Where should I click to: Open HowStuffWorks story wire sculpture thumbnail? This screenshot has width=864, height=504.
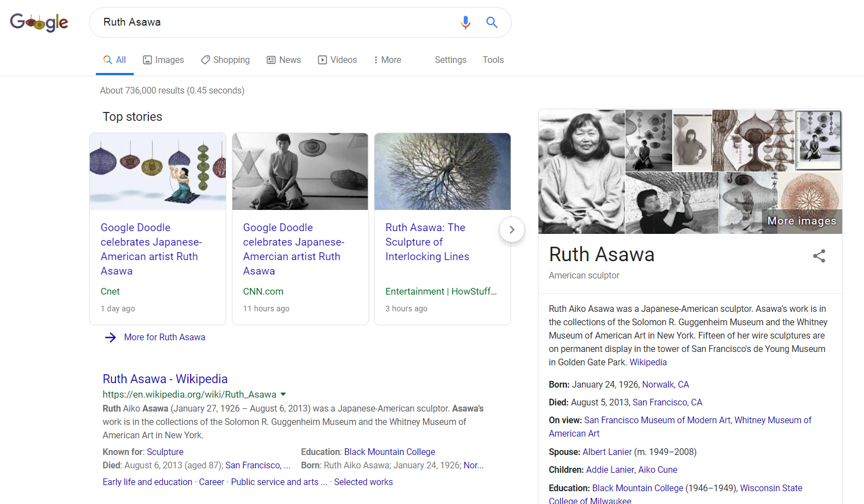(x=443, y=172)
